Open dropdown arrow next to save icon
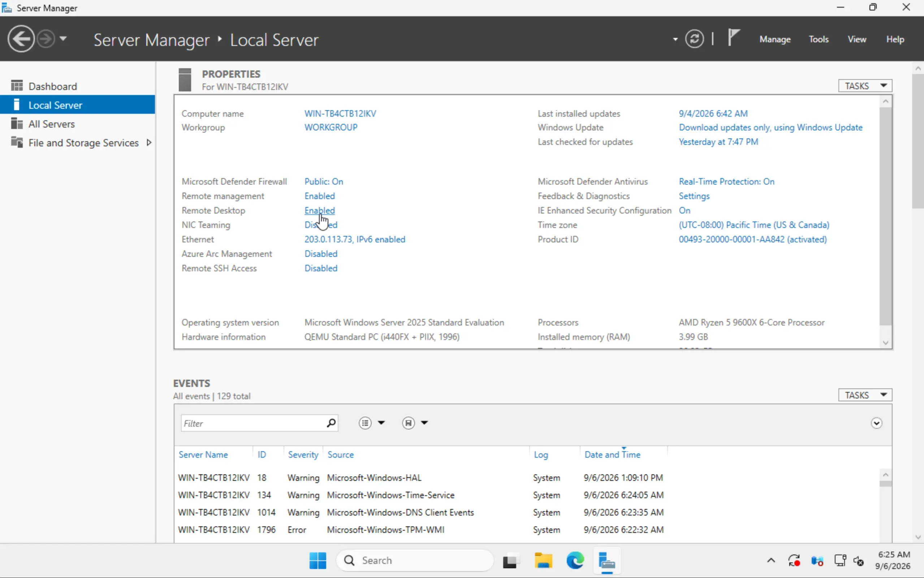Screen dimensions: 924x578 tap(424, 423)
